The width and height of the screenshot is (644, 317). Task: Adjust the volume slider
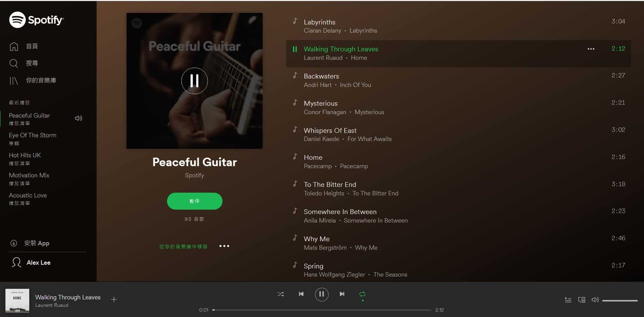620,300
